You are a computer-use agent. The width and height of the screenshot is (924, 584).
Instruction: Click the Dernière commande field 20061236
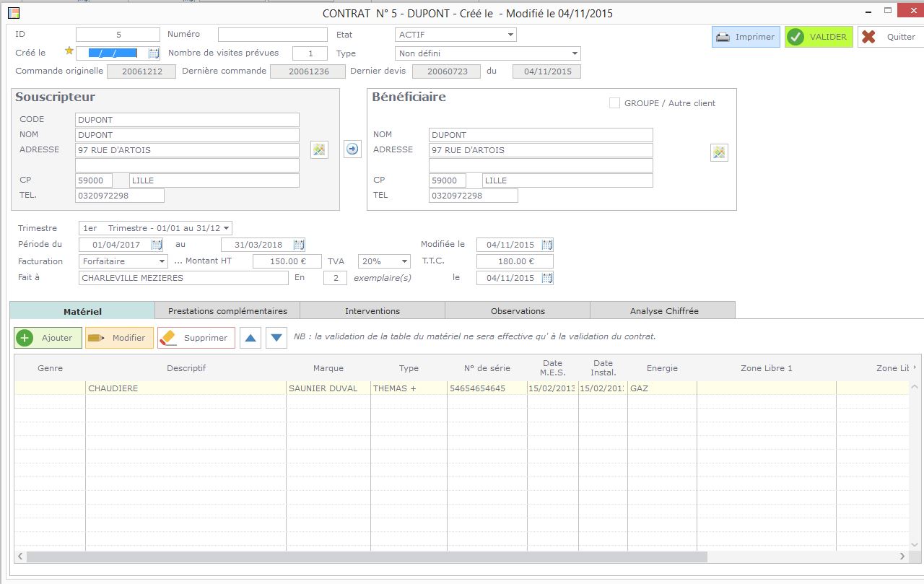pyautogui.click(x=308, y=71)
